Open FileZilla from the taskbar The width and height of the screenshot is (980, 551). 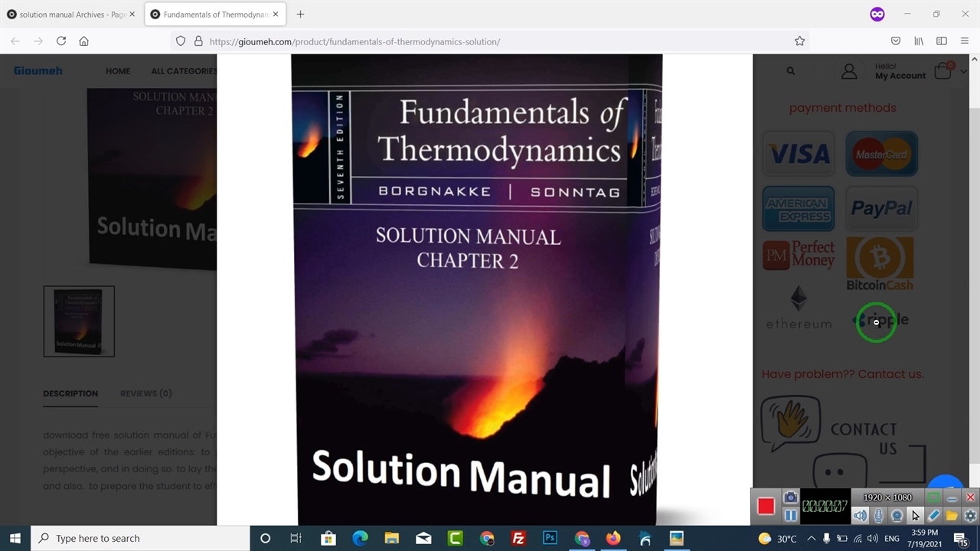pyautogui.click(x=518, y=538)
